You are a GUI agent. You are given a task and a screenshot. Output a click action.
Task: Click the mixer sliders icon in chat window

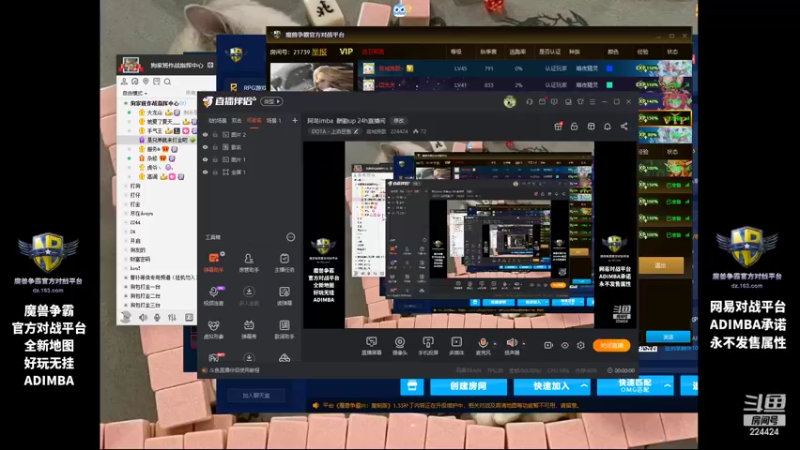pos(172,317)
